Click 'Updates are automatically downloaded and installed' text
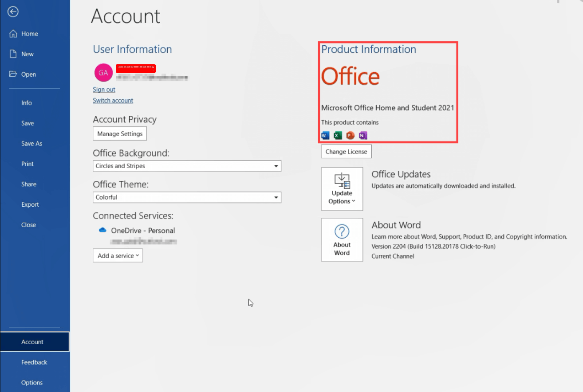Image resolution: width=583 pixels, height=392 pixels. pos(443,186)
